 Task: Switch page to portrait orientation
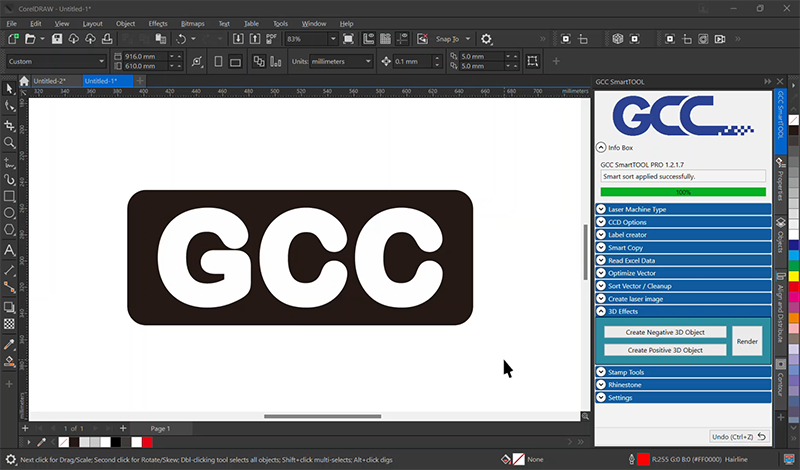[x=218, y=61]
